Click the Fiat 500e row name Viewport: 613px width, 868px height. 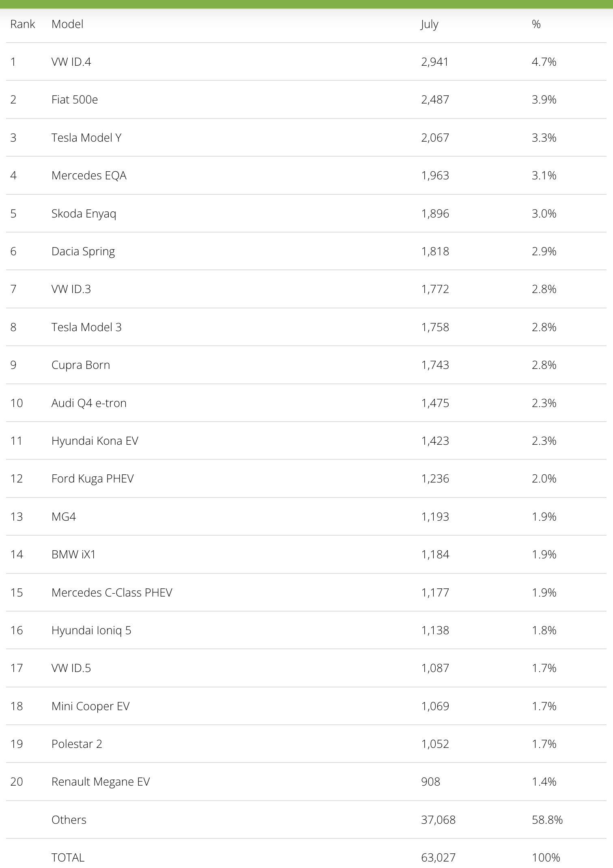pyautogui.click(x=75, y=99)
